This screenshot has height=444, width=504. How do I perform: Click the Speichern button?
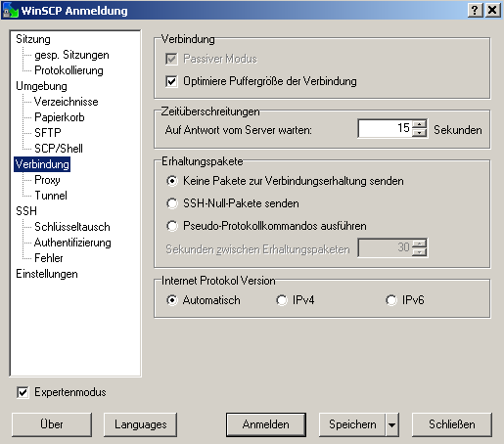[x=352, y=424]
